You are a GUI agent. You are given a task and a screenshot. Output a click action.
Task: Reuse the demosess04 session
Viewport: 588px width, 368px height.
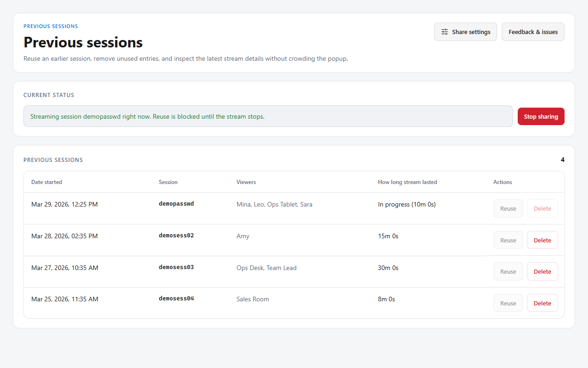click(x=508, y=303)
